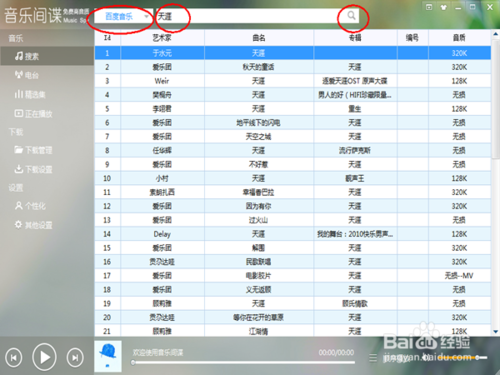500x375 pixels.
Task: Sort by the Id column header
Action: (x=107, y=38)
